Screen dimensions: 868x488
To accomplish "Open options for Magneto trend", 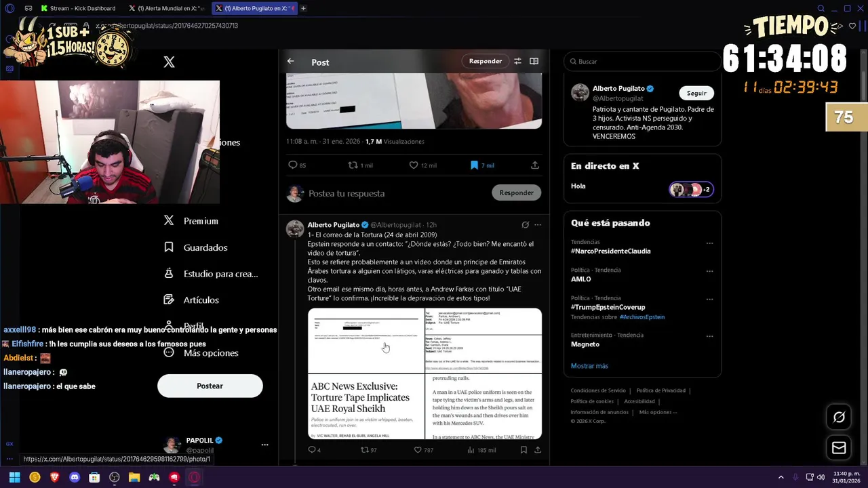I will 709,335.
